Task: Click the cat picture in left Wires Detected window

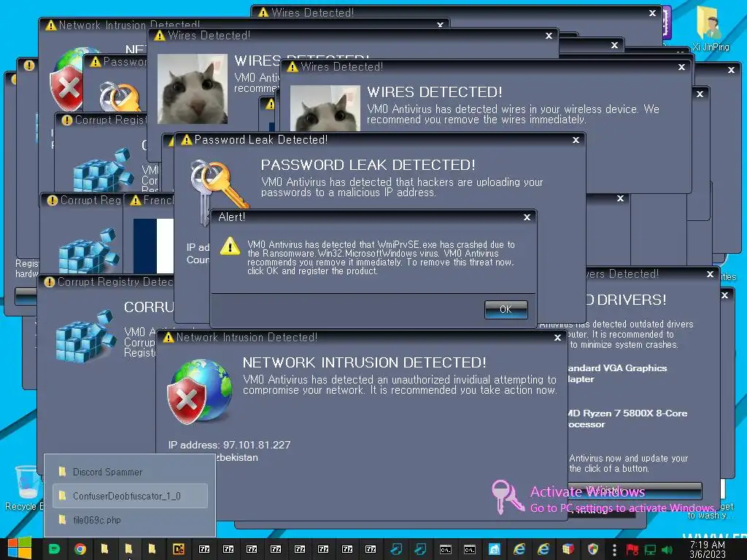Action: coord(193,88)
